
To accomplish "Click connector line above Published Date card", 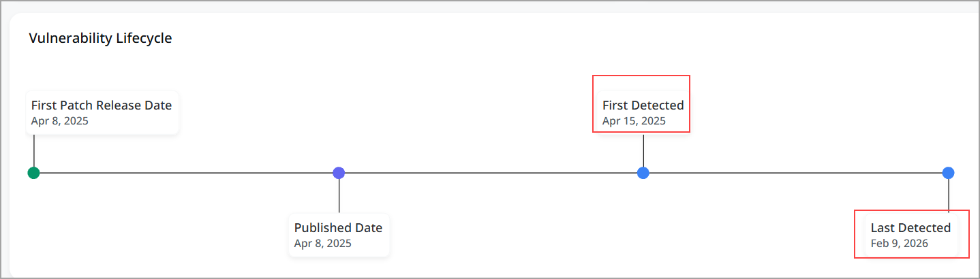I will coord(339,197).
